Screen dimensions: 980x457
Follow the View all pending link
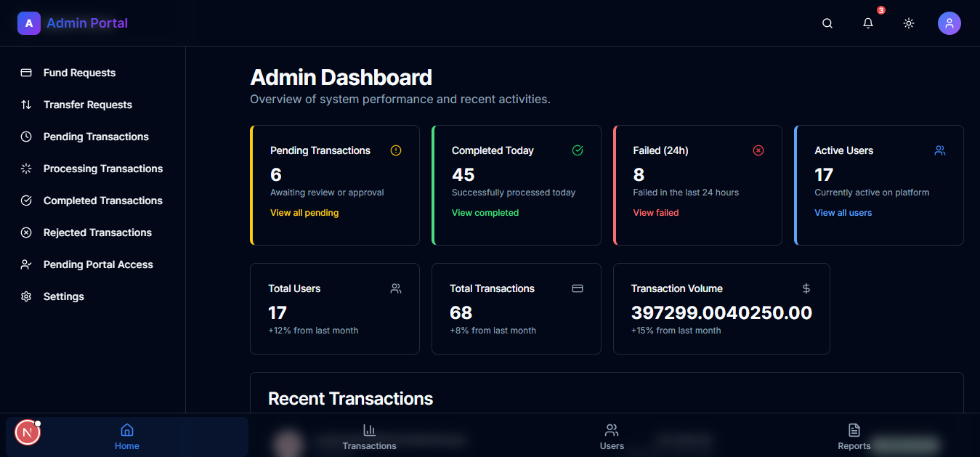click(x=304, y=213)
